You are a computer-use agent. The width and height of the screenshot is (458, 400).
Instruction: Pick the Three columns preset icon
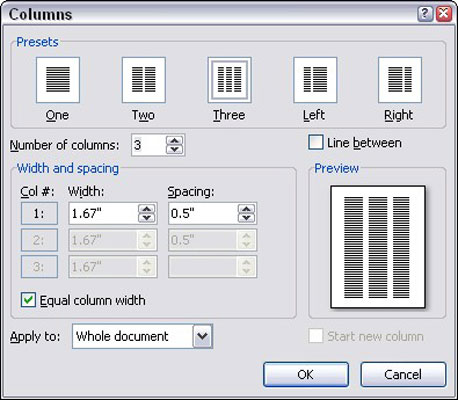(x=229, y=80)
